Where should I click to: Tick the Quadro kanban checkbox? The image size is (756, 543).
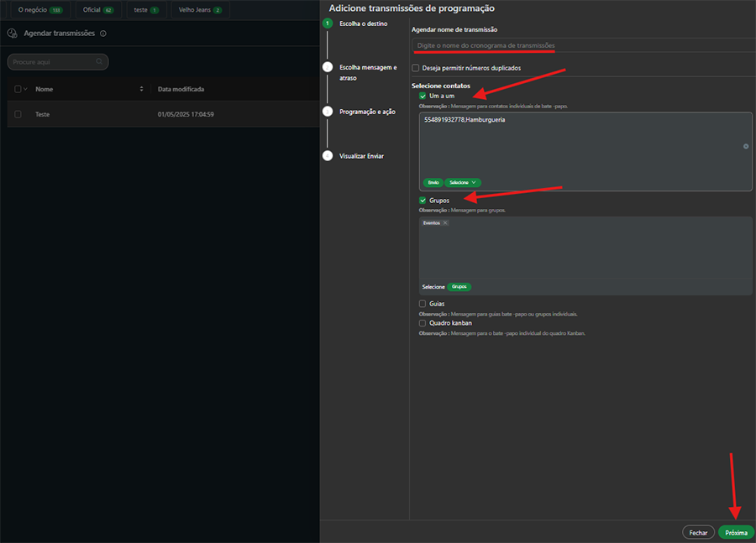pyautogui.click(x=423, y=323)
